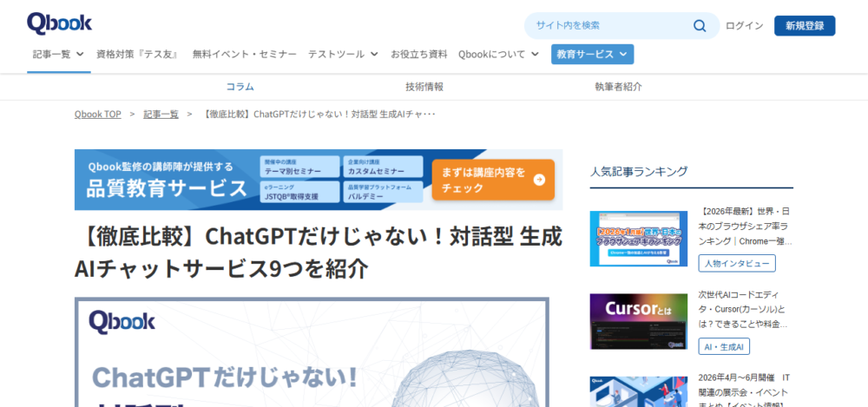Viewport: 868px width, 407px height.
Task: Open 無料イベント・セミナー menu item
Action: click(x=245, y=55)
